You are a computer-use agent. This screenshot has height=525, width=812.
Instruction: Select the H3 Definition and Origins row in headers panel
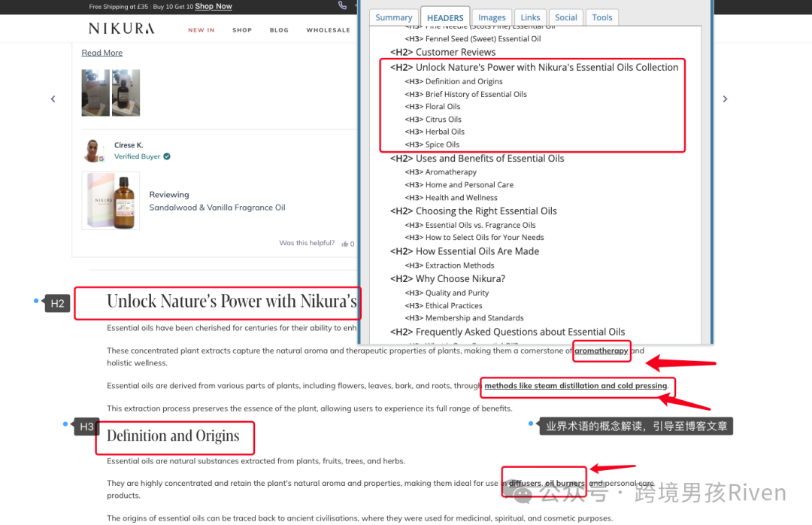[453, 81]
